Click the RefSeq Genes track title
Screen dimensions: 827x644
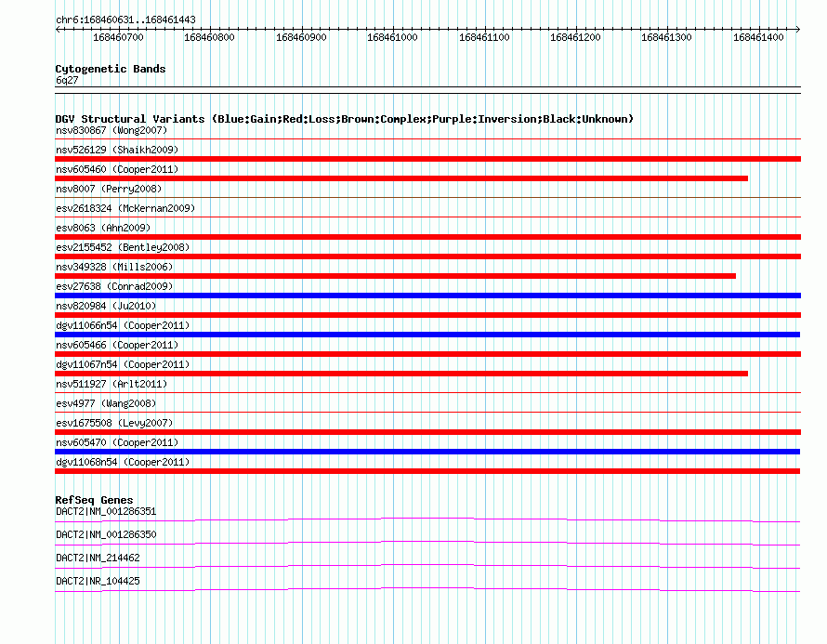point(94,500)
